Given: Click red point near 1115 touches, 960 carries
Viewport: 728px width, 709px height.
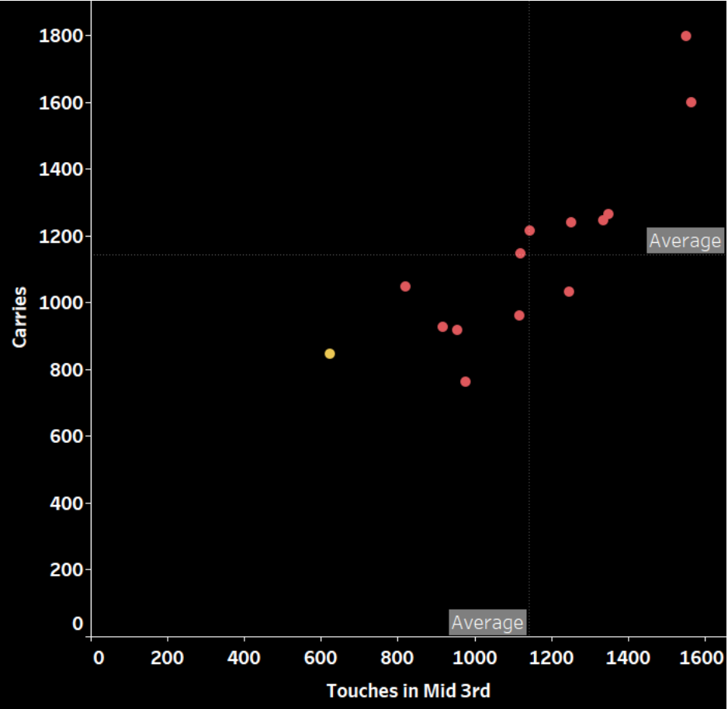Looking at the screenshot, I should pos(519,316).
